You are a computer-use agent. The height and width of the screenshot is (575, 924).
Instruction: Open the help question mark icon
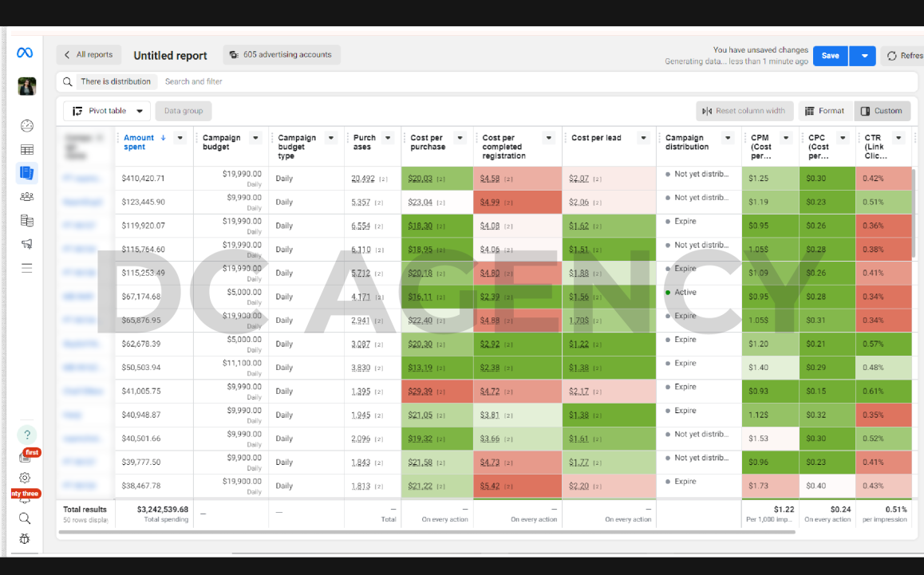pos(26,435)
